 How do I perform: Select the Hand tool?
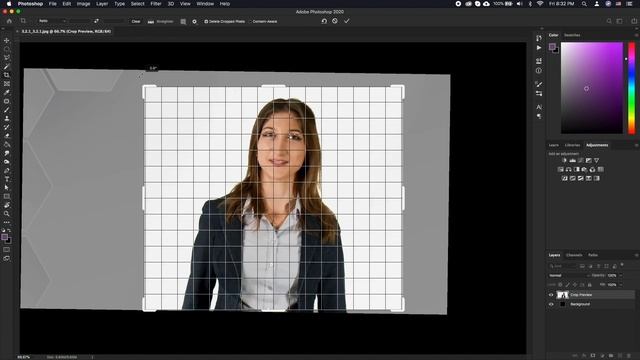7,205
